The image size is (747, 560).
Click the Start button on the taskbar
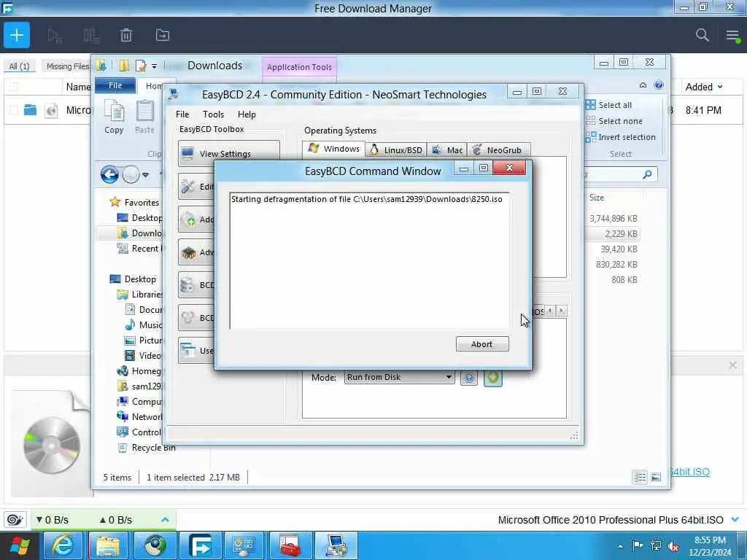click(20, 546)
